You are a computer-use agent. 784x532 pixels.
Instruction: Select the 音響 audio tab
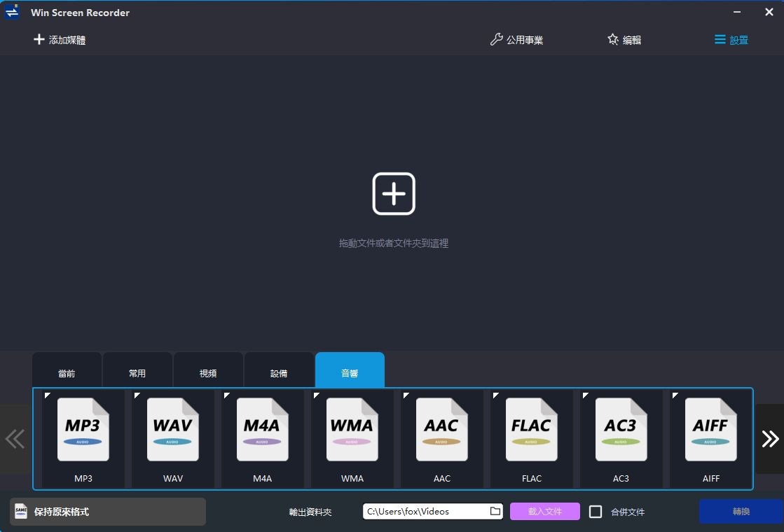[x=350, y=370]
